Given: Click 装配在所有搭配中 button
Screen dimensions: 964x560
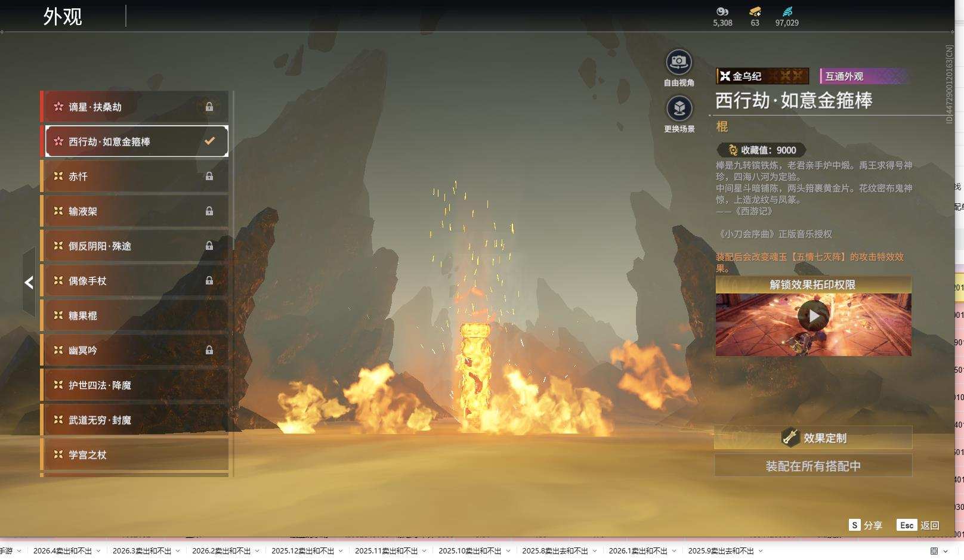Looking at the screenshot, I should point(813,466).
